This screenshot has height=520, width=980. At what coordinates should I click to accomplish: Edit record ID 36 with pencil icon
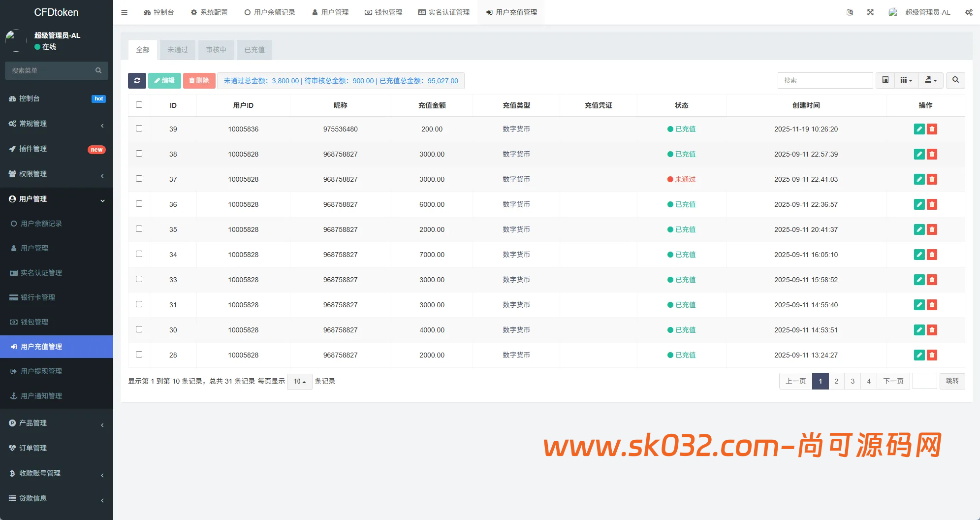[x=919, y=204]
